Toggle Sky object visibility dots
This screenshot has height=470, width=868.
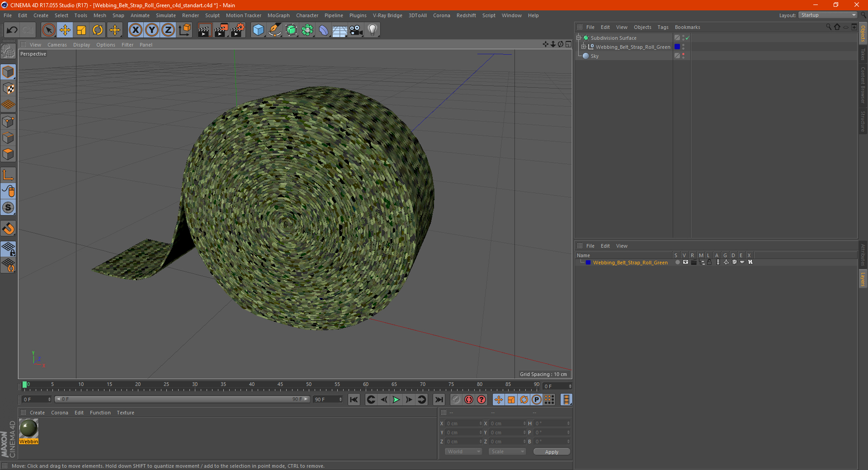(683, 56)
